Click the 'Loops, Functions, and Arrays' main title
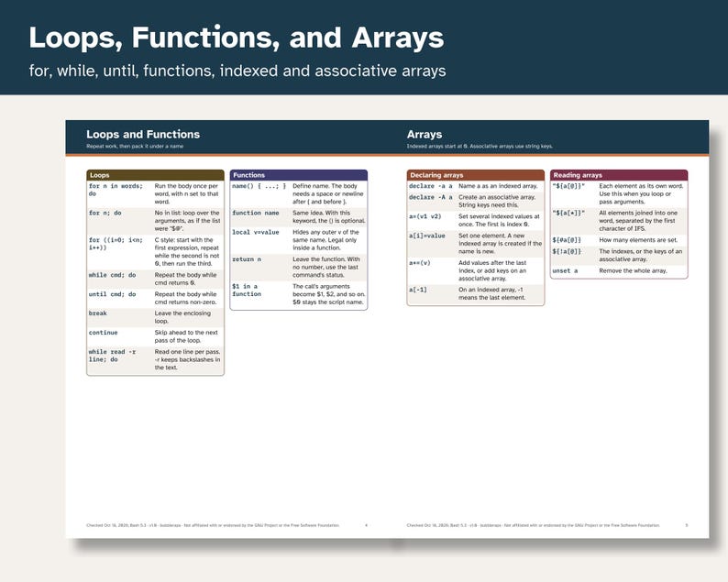Image resolution: width=728 pixels, height=582 pixels. [x=237, y=38]
